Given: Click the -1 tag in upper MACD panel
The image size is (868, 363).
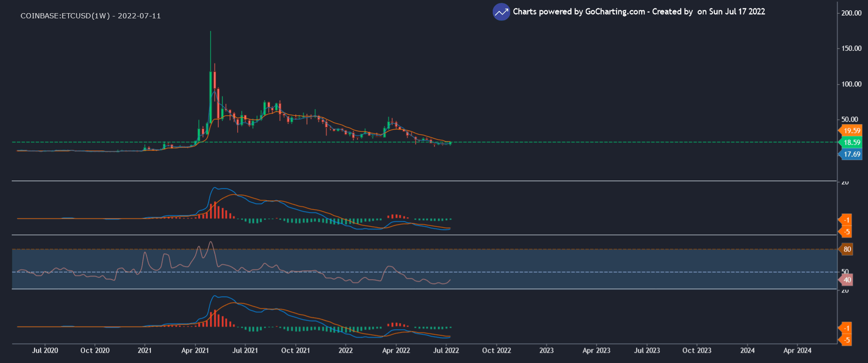Looking at the screenshot, I should [846, 220].
